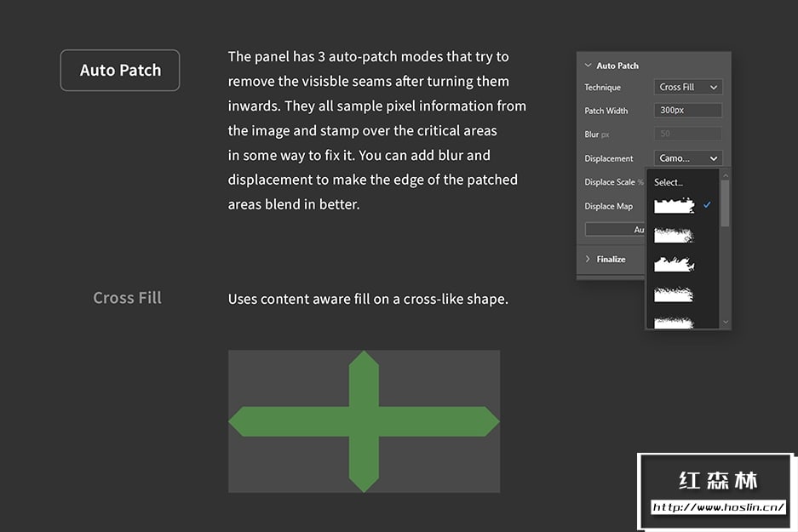Click the Technique label
Viewport: 798px width, 532px height.
pos(603,87)
